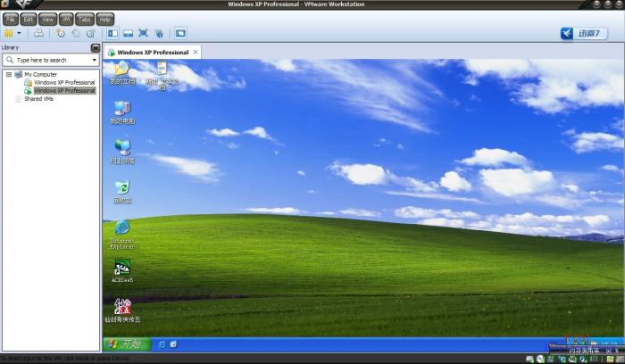Screen dimensions: 625x364
Task: Launch Internet Explorer from the quick launch bar
Action: coord(162,344)
